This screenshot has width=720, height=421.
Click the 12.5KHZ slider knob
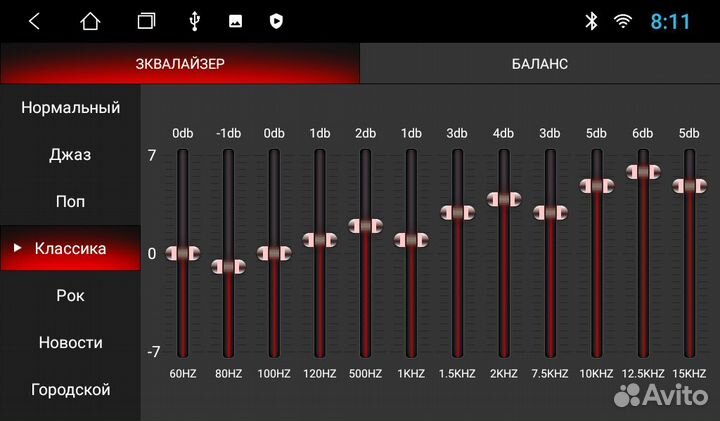642,171
